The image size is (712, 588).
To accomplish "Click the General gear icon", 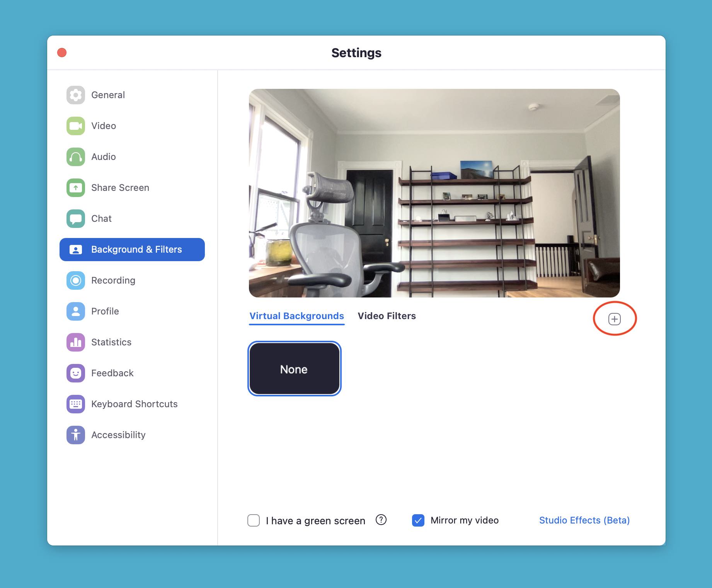I will [76, 95].
